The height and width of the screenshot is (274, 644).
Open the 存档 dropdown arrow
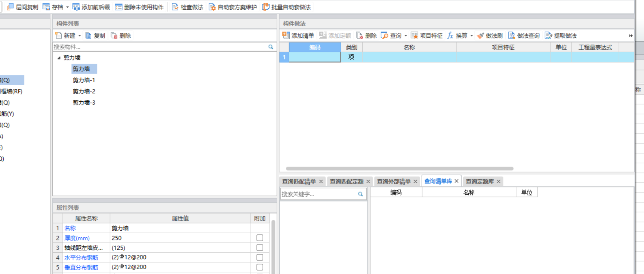click(x=67, y=7)
